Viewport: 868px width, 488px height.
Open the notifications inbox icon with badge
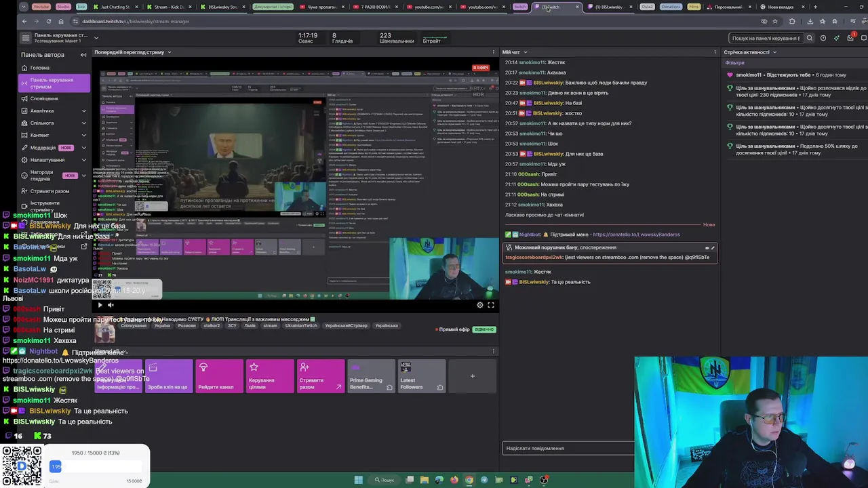click(851, 37)
